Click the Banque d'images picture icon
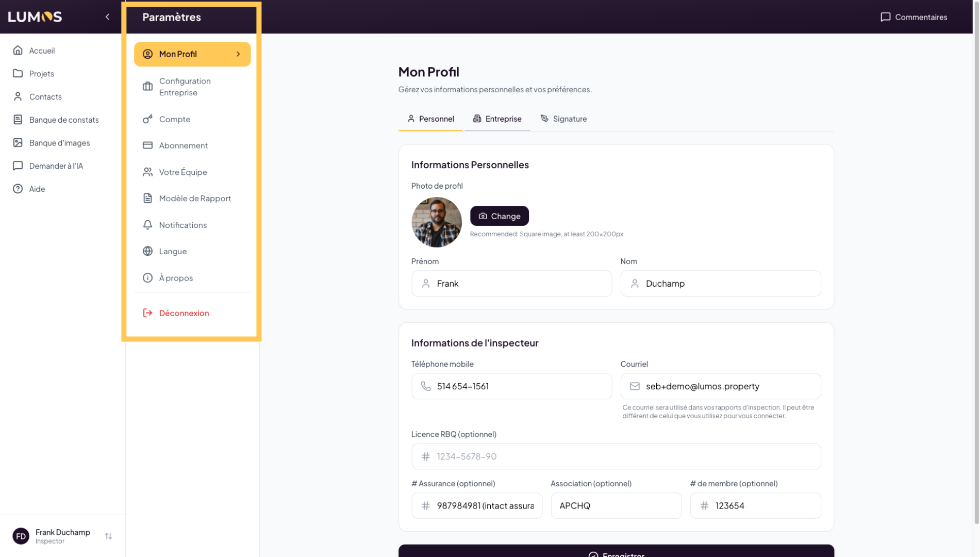Screen dimensions: 980x557 (18, 143)
